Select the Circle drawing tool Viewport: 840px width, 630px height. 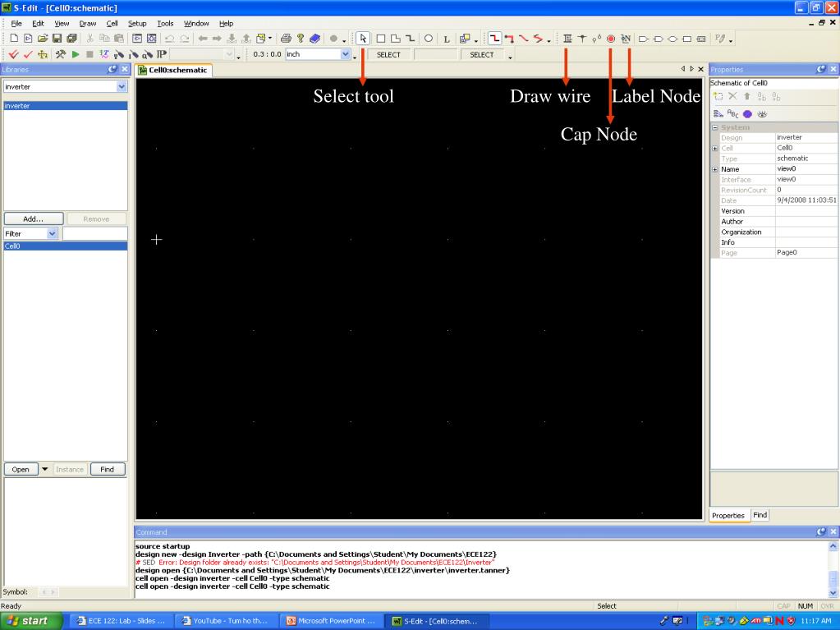click(429, 39)
